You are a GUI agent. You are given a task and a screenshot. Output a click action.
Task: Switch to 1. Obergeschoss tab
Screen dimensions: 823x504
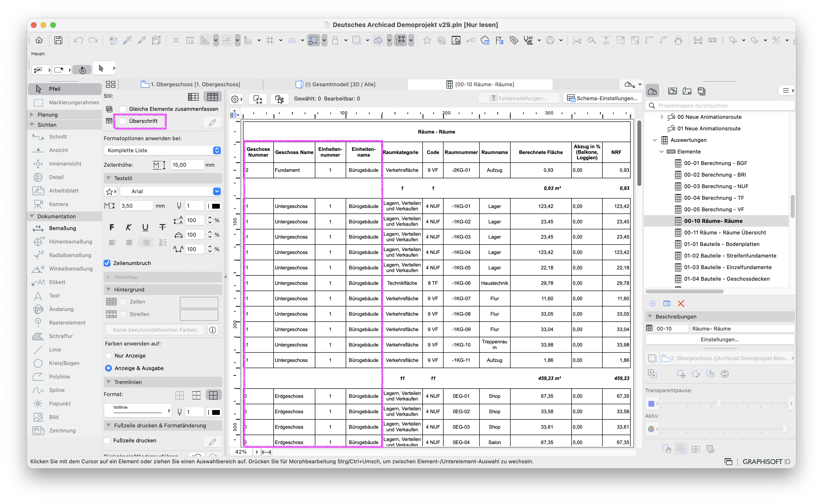(x=191, y=85)
